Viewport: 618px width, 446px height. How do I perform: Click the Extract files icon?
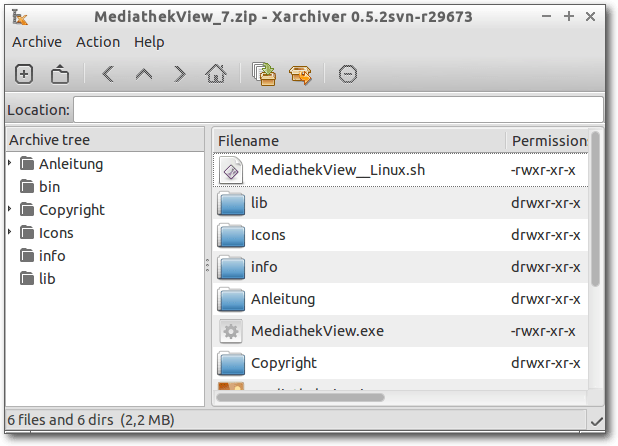click(x=300, y=75)
